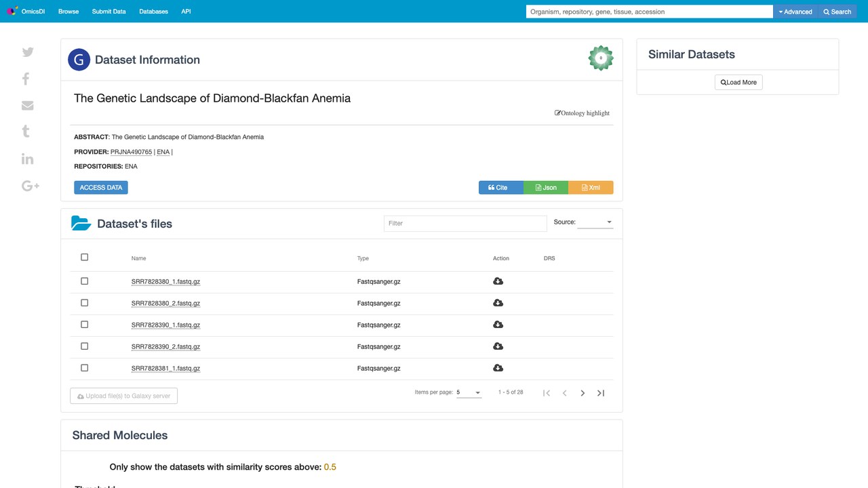Open the API page

186,12
